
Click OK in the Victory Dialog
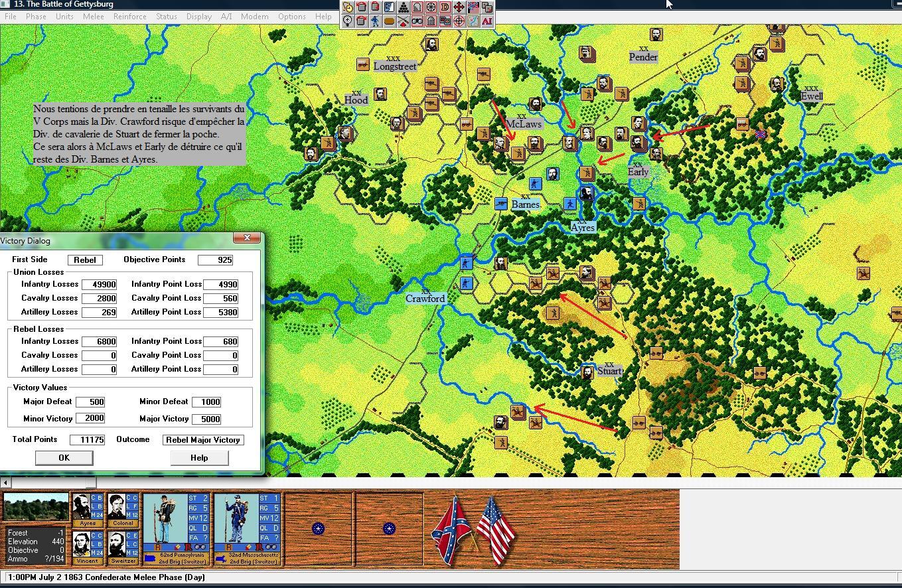click(64, 457)
